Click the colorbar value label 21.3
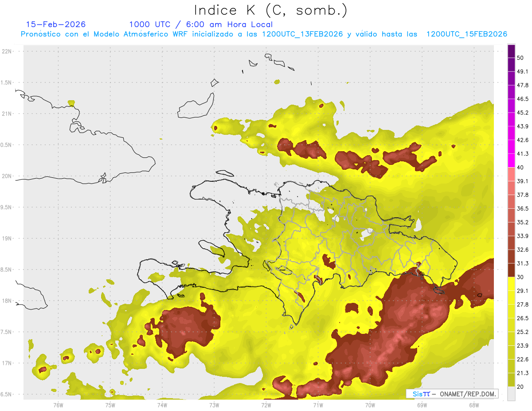The image size is (532, 411). pos(522,373)
